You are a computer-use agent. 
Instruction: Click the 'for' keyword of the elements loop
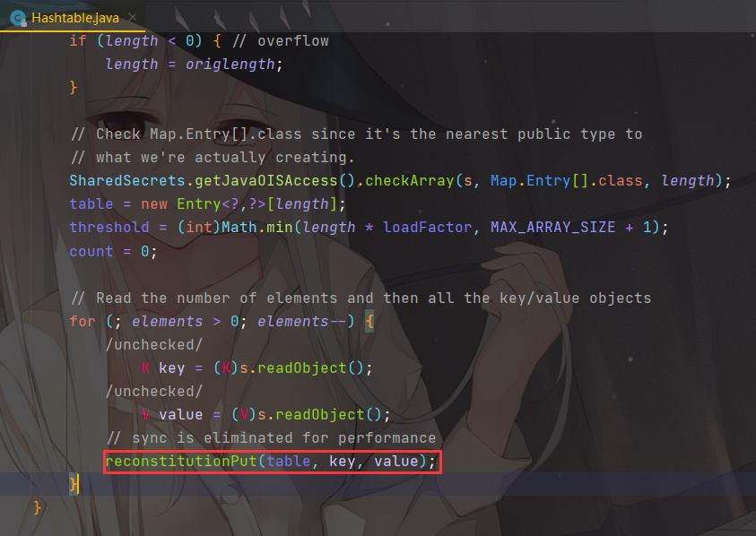click(x=83, y=322)
